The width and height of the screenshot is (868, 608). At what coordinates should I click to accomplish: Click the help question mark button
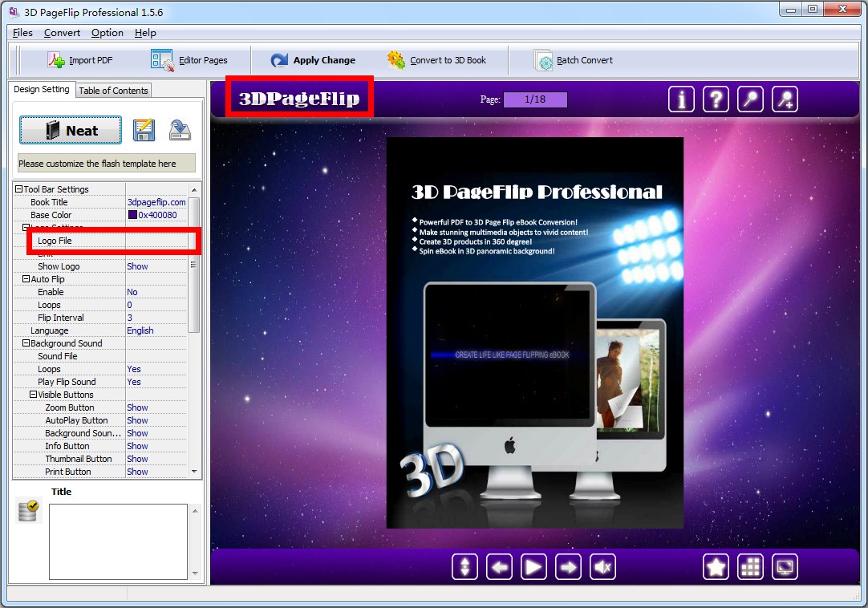pos(716,99)
